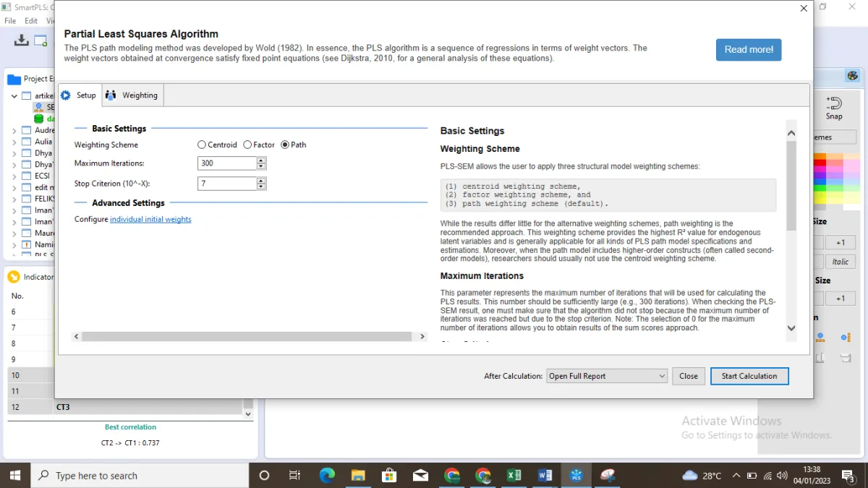The height and width of the screenshot is (488, 868).
Task: Open File Explorer from the taskbar
Action: pos(358,475)
